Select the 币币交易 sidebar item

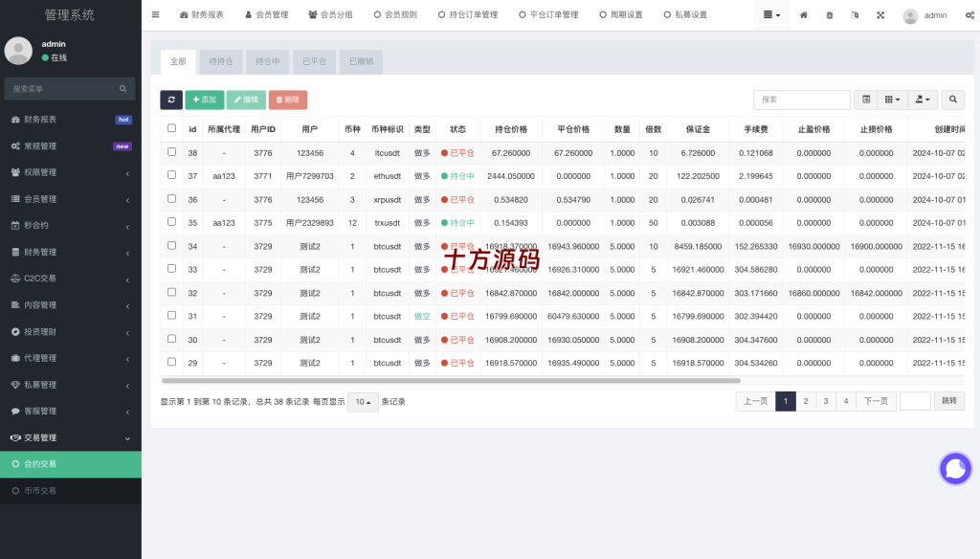[71, 491]
